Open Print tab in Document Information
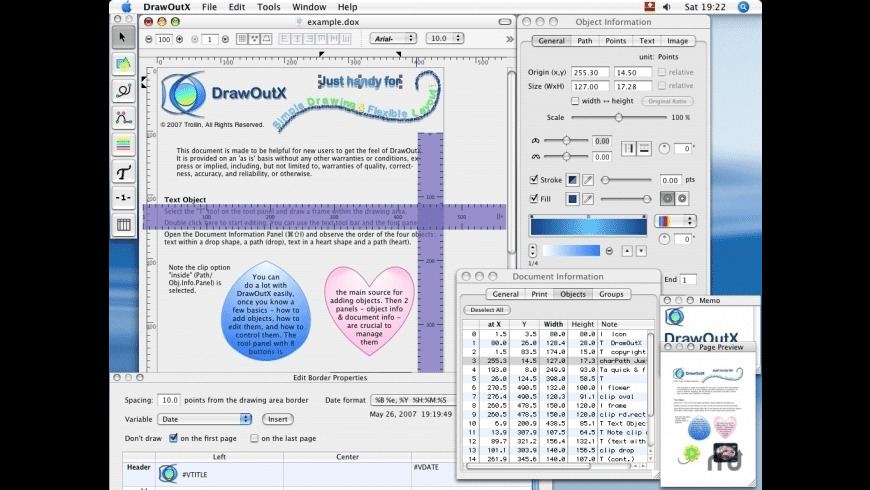This screenshot has width=870, height=490. point(539,294)
